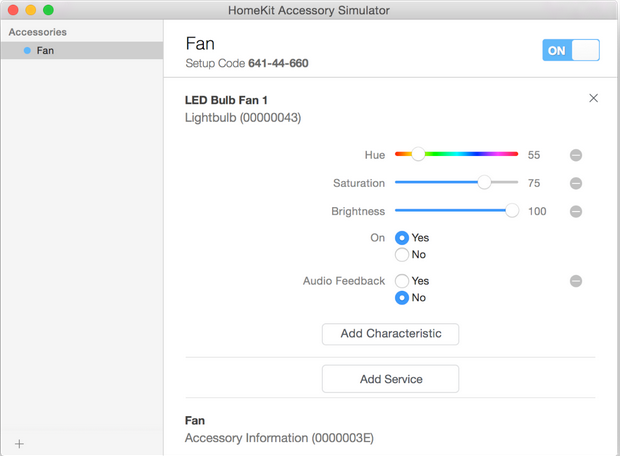Screen dimensions: 620x456
Task: Choose No for Audio Feedback
Action: point(402,297)
